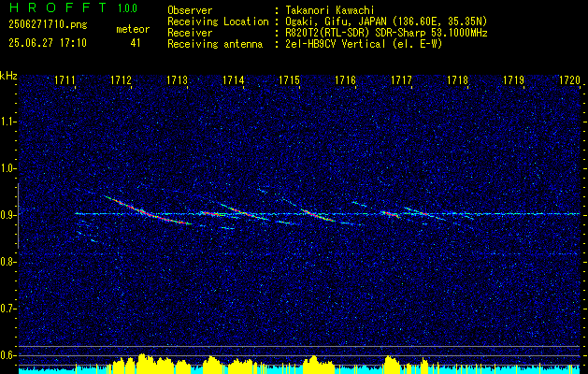The width and height of the screenshot is (588, 374).
Task: Click the meteor echo trail after 1715
Action: pos(317,215)
